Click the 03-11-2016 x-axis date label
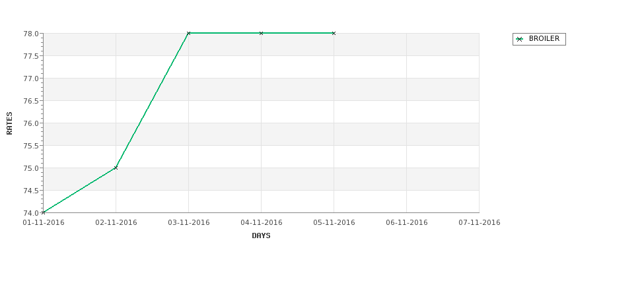The height and width of the screenshot is (283, 644). point(188,223)
